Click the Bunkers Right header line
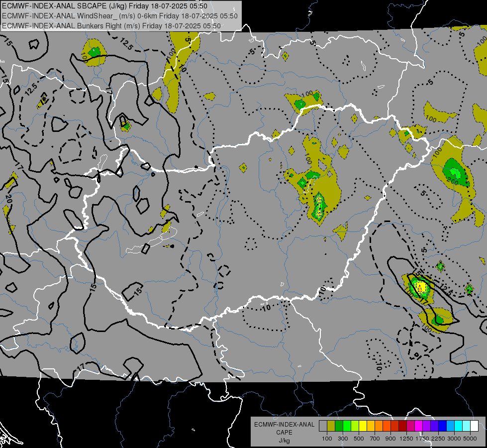Viewport: 487px width, 448px height. (111, 26)
